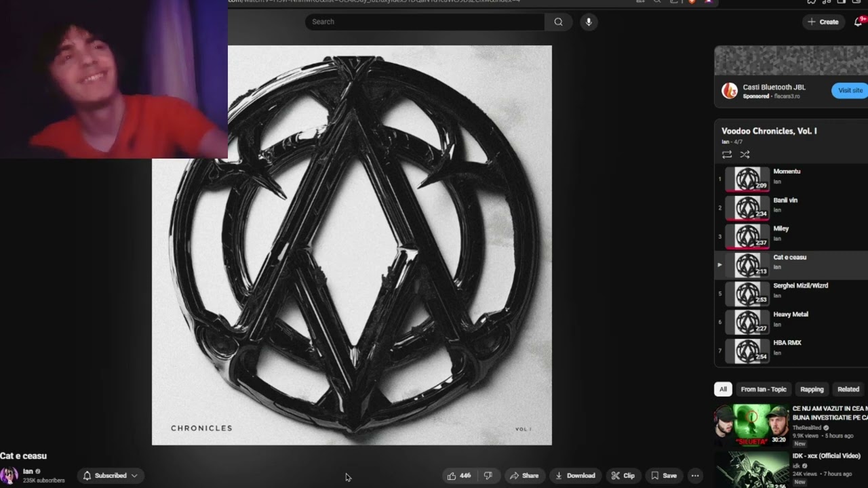Select the Rapping filter chip
Screen dimensions: 868x488
[812, 389]
